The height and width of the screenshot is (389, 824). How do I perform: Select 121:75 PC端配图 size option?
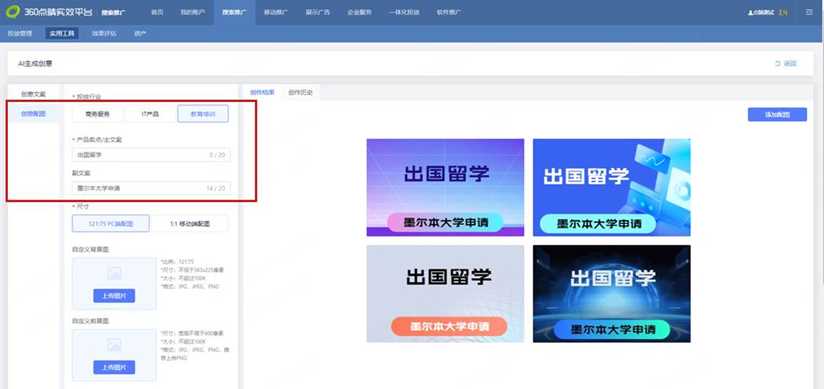click(110, 223)
